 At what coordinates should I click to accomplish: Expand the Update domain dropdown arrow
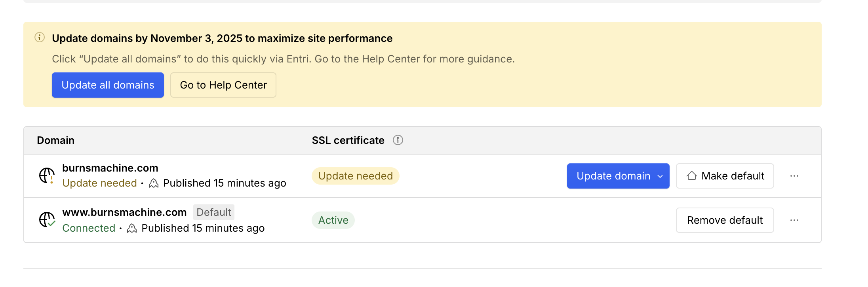tap(660, 176)
